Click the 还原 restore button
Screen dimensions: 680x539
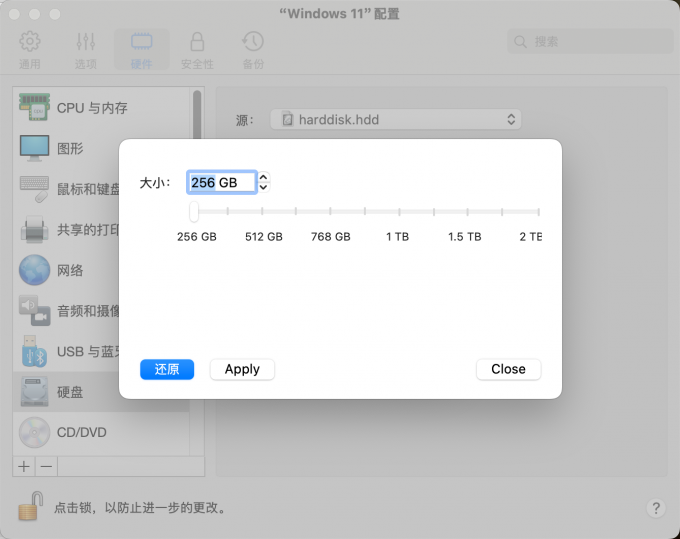(x=167, y=369)
